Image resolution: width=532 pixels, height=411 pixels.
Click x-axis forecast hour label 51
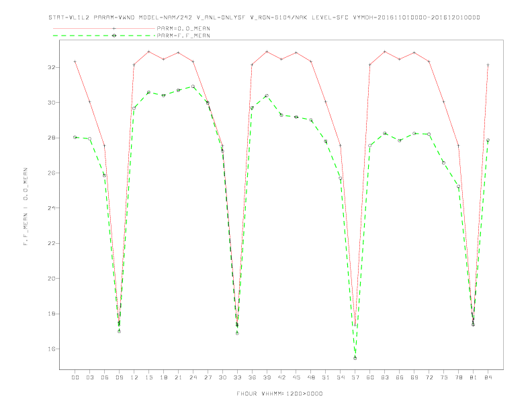326,377
